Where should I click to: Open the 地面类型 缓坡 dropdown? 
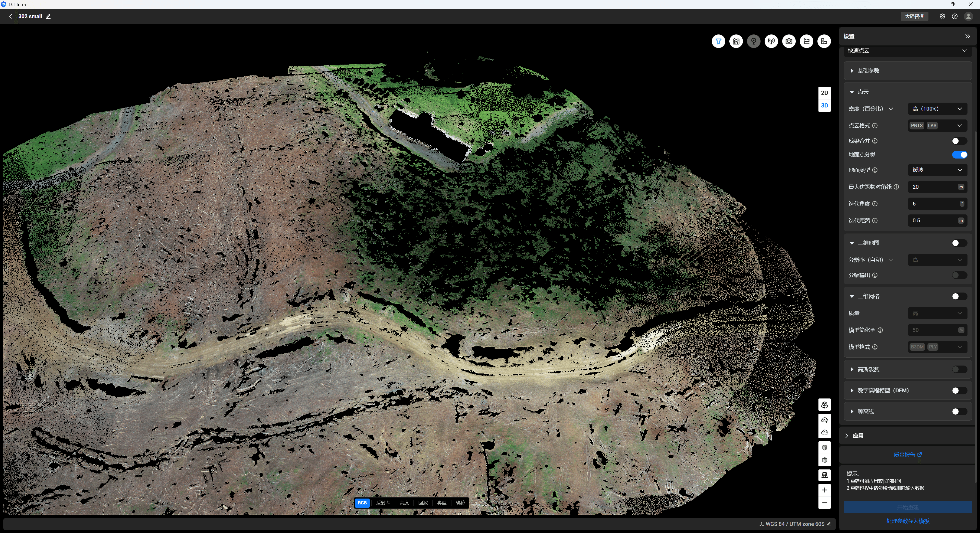(x=937, y=170)
